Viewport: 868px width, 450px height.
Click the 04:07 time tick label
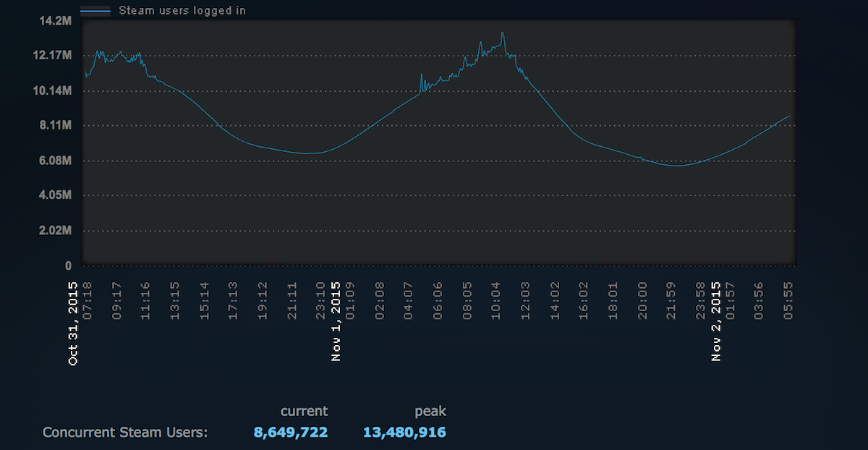pos(409,301)
